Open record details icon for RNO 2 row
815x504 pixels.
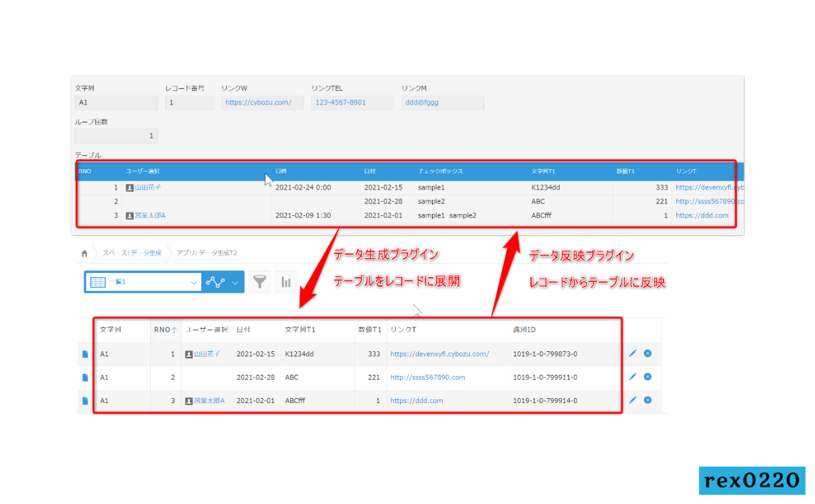point(85,377)
